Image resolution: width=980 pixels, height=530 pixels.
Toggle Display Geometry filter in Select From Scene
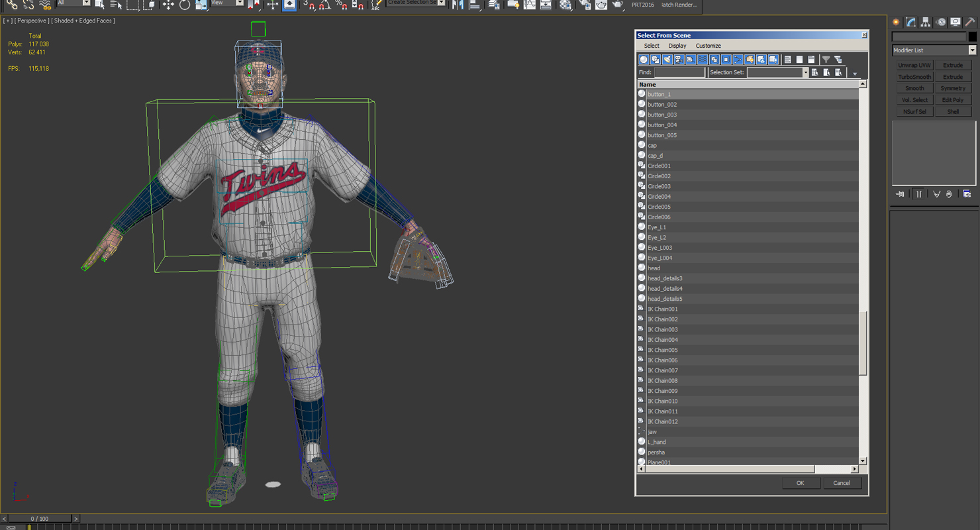click(x=644, y=60)
